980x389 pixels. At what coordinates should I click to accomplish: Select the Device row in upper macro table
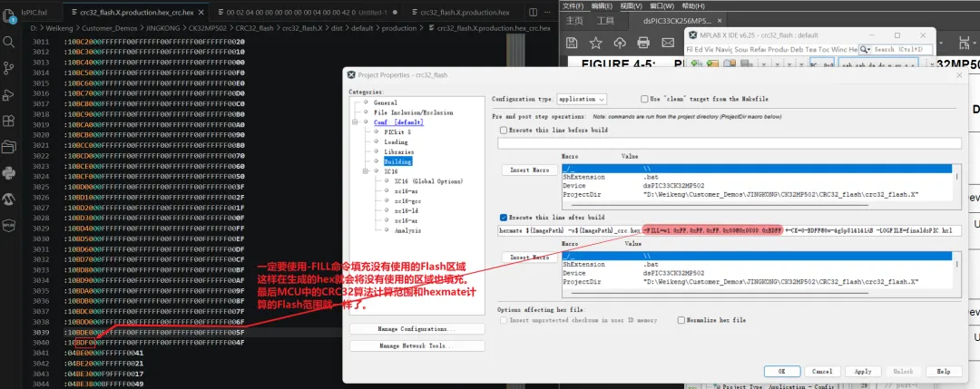(756, 186)
